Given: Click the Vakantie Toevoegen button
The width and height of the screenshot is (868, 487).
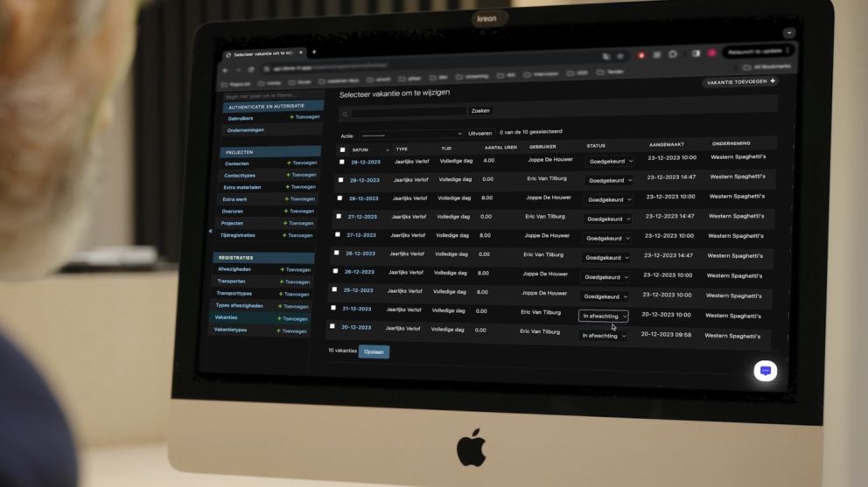Looking at the screenshot, I should click(739, 82).
